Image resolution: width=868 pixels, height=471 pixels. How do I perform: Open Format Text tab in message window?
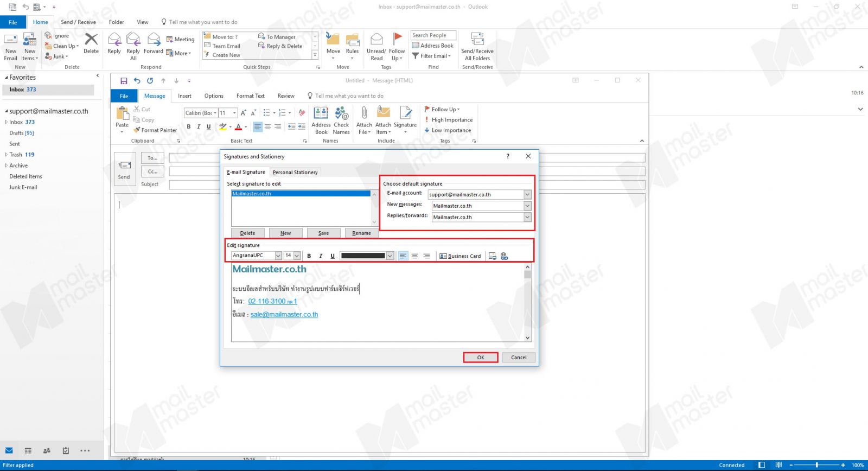(x=251, y=96)
